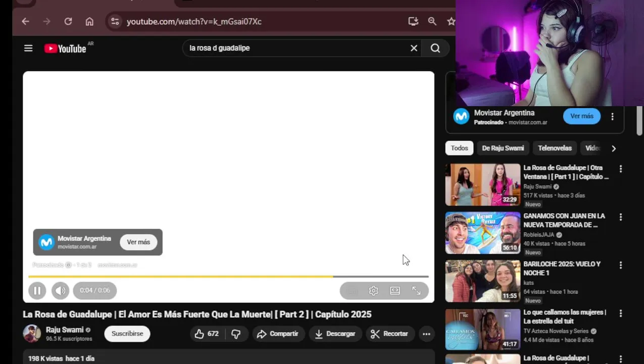
Task: Enter fullscreen video mode
Action: coord(416,291)
